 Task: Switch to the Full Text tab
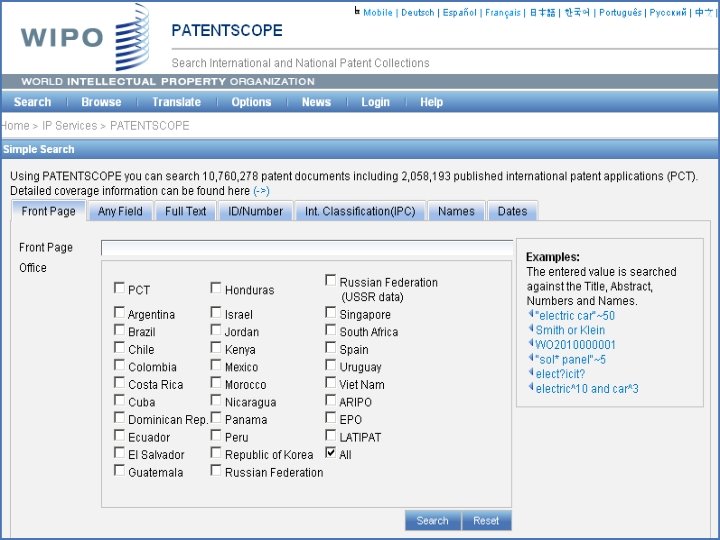(185, 211)
